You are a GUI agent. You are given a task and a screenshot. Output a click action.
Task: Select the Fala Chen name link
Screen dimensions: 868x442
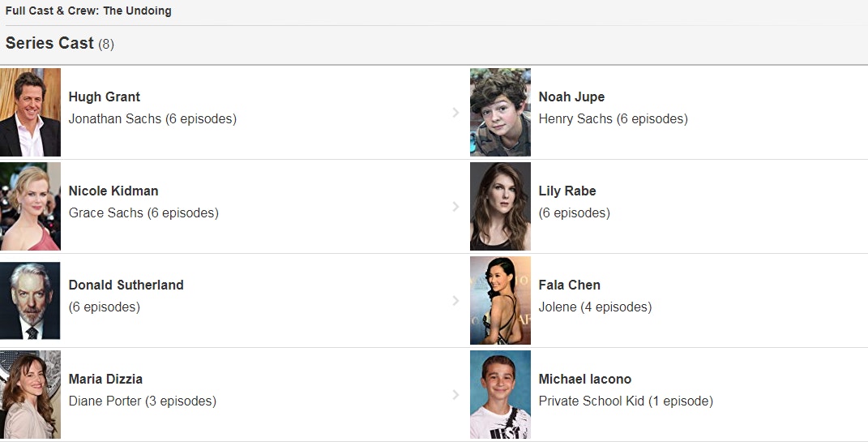tap(569, 285)
